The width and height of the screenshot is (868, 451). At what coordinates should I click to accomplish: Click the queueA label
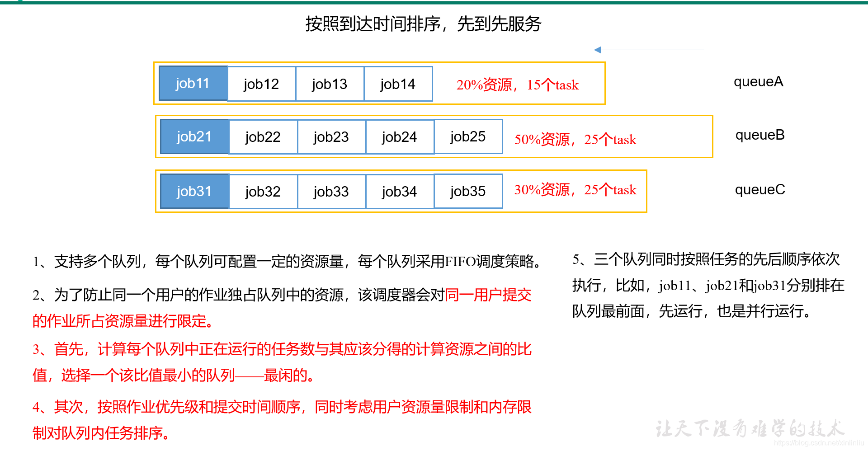pos(758,82)
